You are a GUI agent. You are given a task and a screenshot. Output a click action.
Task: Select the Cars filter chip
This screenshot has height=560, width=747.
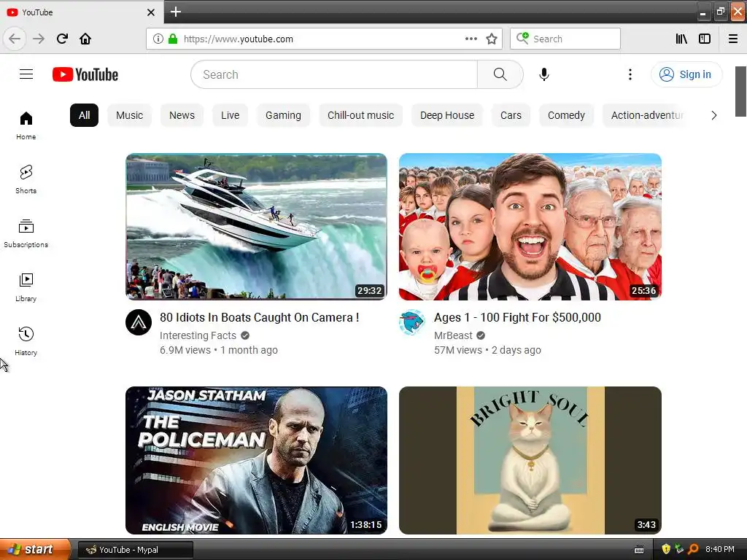[511, 115]
